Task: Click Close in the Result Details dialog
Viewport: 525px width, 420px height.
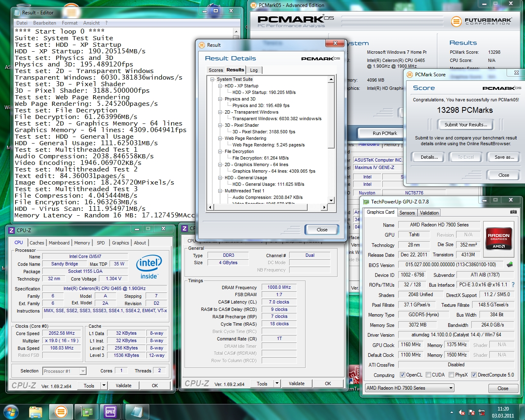Action: point(322,230)
